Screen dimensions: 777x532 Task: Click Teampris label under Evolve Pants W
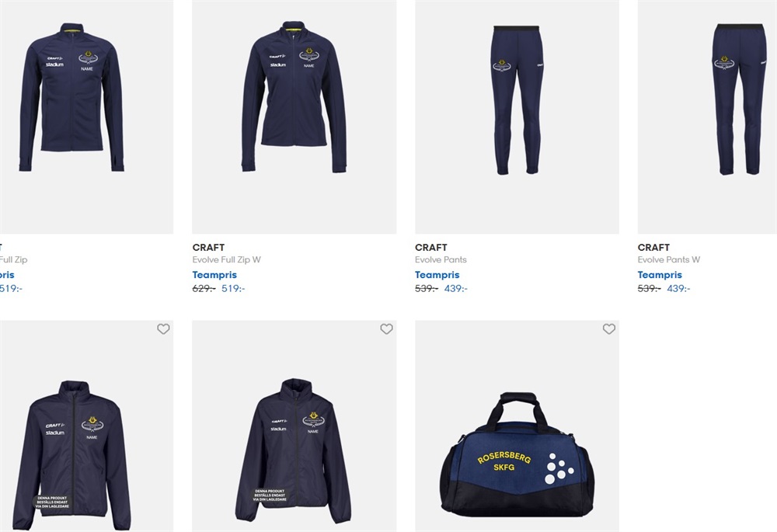point(660,275)
